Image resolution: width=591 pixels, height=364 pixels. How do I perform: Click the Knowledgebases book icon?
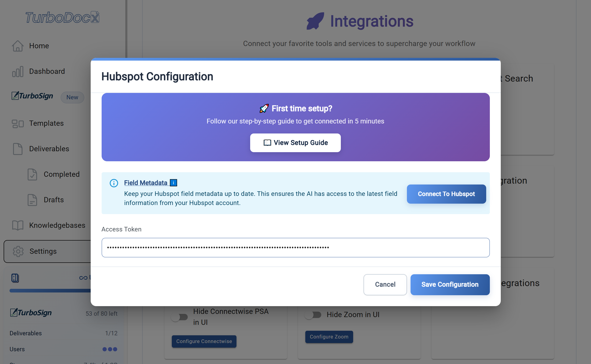pyautogui.click(x=18, y=225)
